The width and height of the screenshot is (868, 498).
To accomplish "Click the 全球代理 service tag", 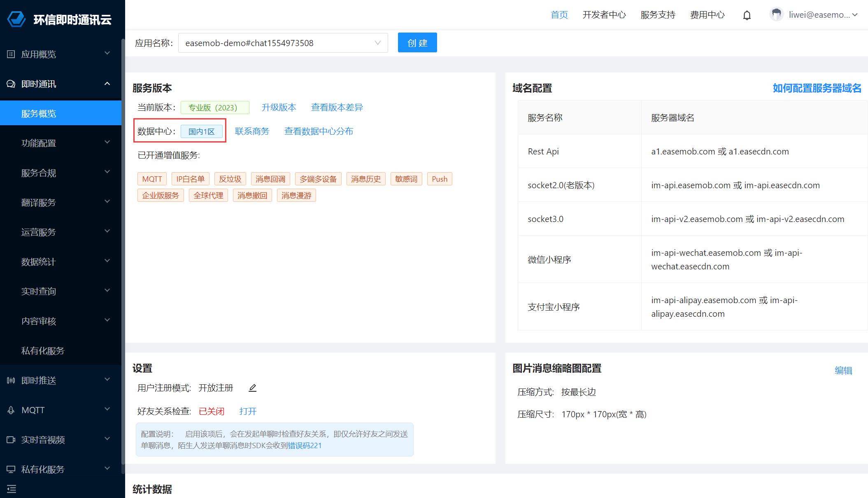I will pyautogui.click(x=208, y=195).
